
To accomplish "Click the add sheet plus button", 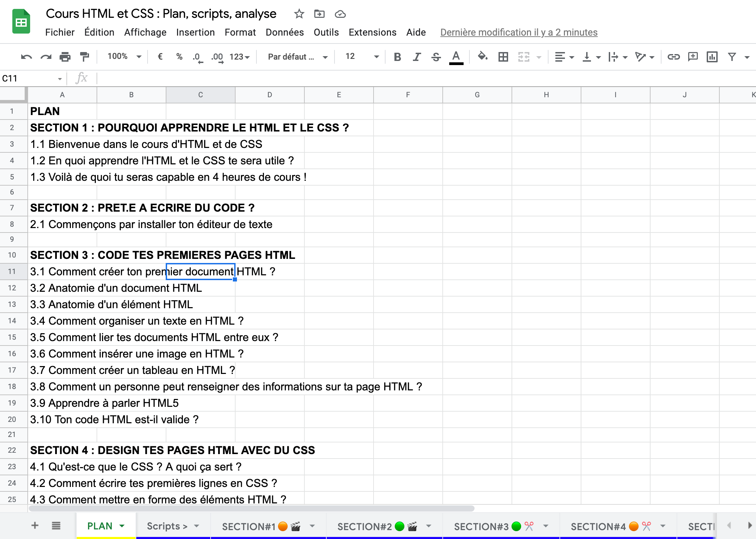I will [x=35, y=526].
